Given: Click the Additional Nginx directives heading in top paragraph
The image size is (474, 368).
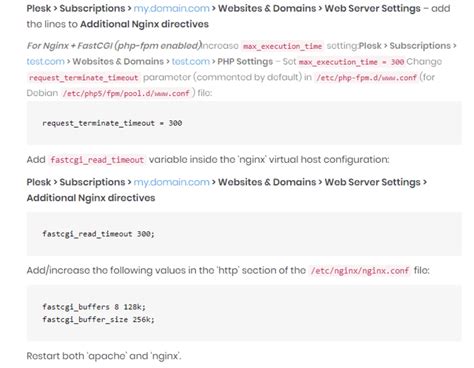Looking at the screenshot, I should (144, 24).
